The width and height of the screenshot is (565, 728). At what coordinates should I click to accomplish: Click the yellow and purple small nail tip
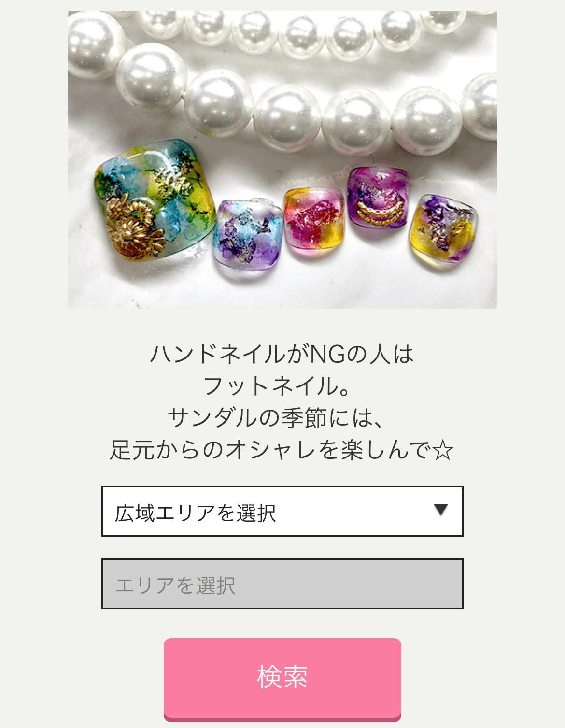point(443,229)
